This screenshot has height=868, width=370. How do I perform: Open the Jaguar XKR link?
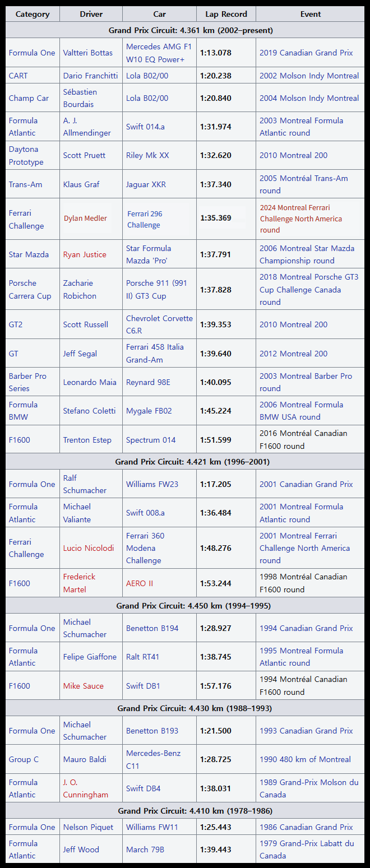(146, 184)
